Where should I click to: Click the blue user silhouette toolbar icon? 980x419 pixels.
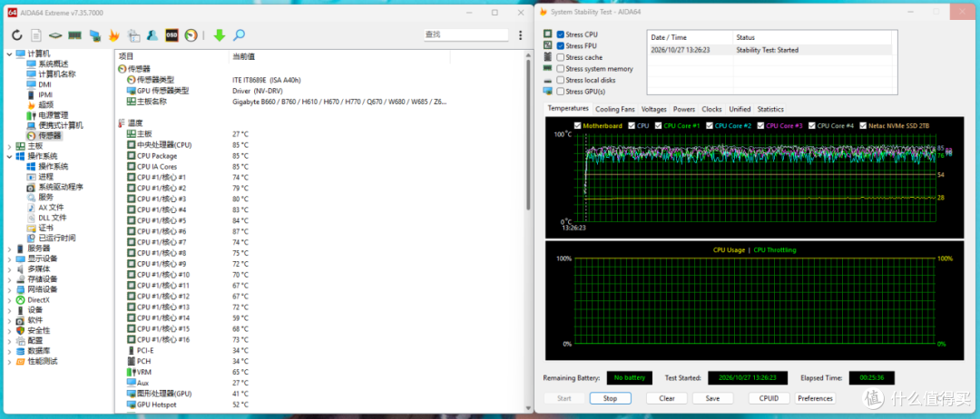pyautogui.click(x=152, y=35)
